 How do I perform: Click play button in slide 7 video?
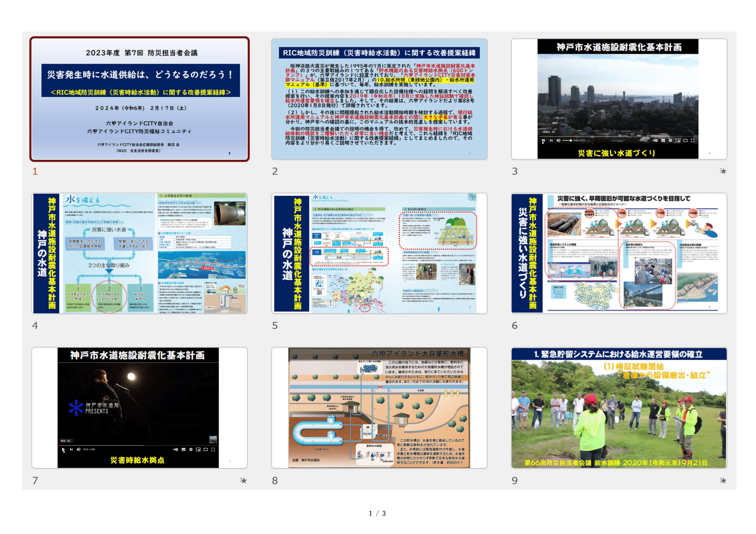[63, 450]
